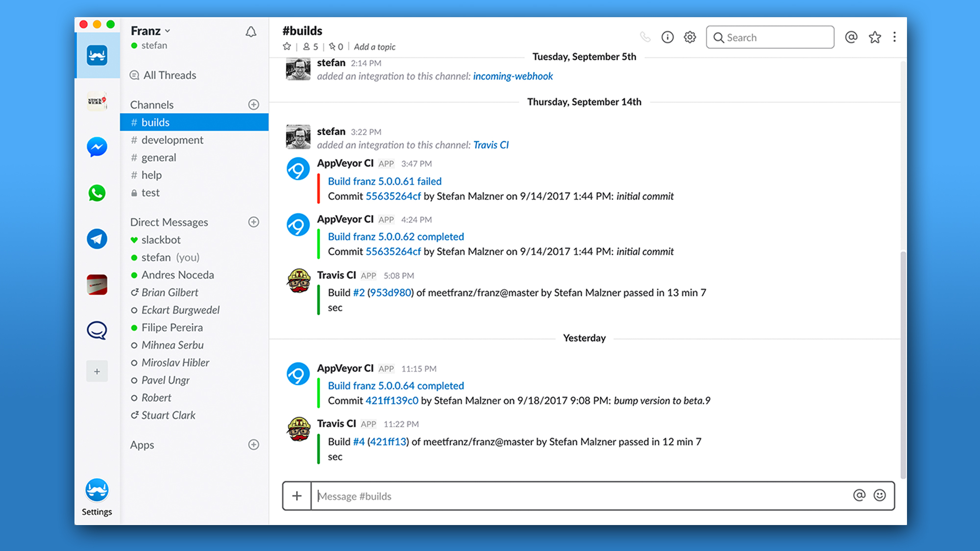Open Build franz 5.0.0.61 failed link
Viewport: 980px width, 551px height.
coord(385,181)
